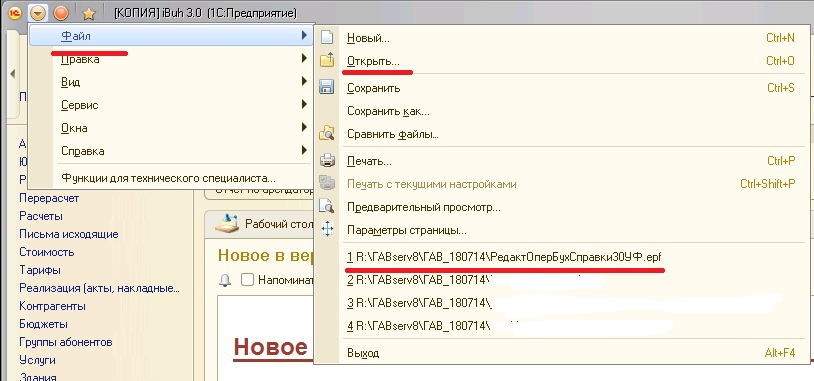Expand the Сервис submenu arrow

(x=304, y=104)
